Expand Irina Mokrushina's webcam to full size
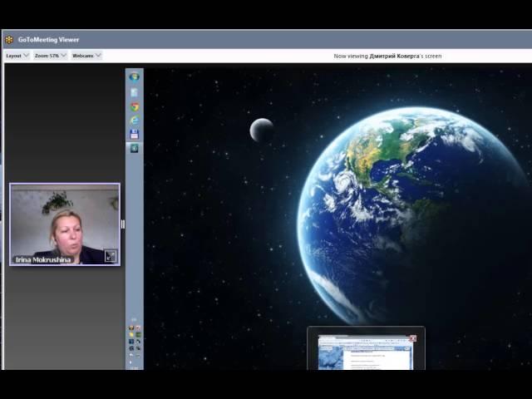The image size is (532, 399). 110,256
